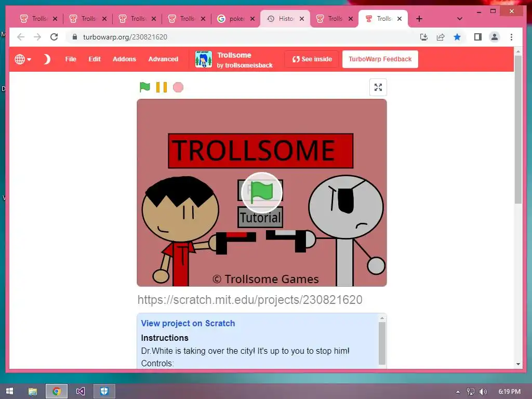Open TurboWarp Feedback
This screenshot has height=399, width=532.
click(x=380, y=59)
